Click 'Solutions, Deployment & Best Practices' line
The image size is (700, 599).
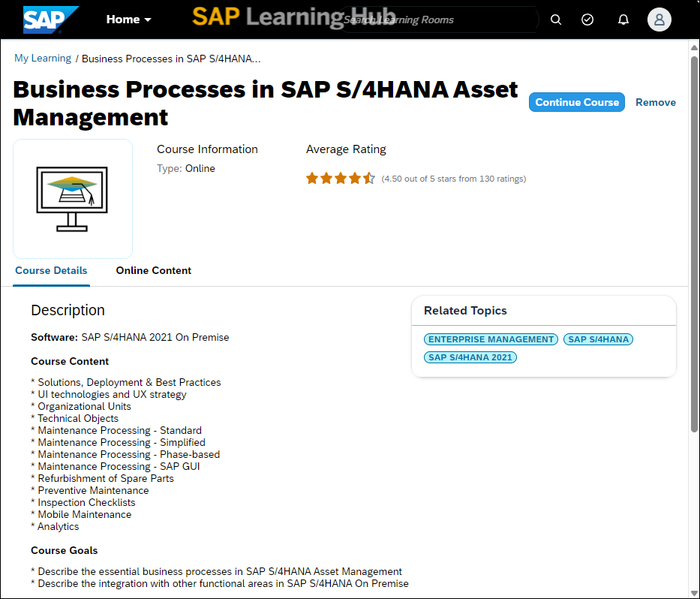(126, 382)
